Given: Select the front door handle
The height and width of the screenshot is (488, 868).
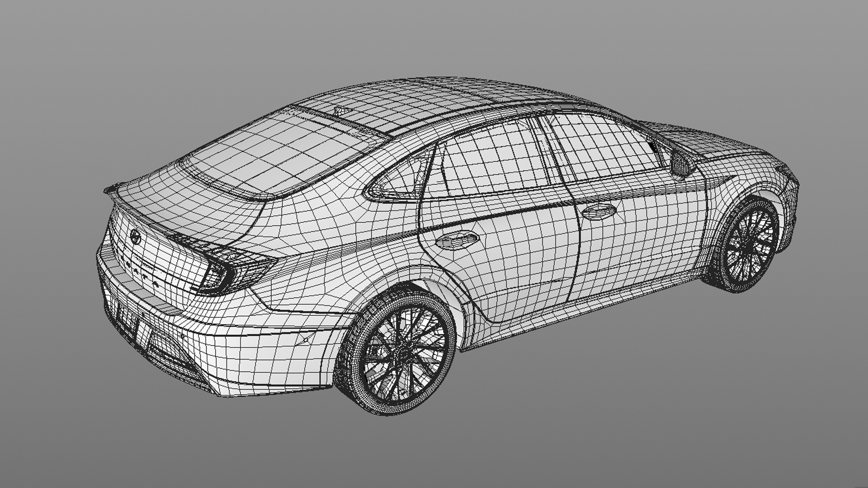Looking at the screenshot, I should pyautogui.click(x=599, y=211).
